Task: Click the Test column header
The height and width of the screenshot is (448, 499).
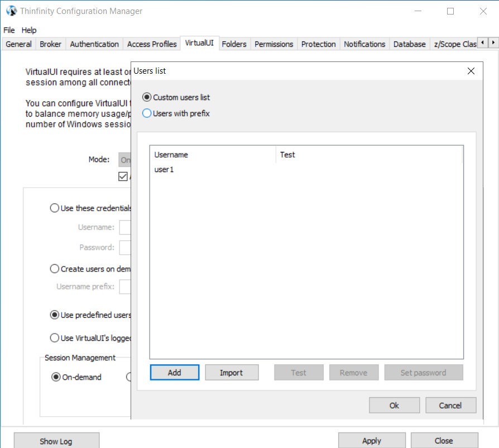Action: click(x=369, y=155)
